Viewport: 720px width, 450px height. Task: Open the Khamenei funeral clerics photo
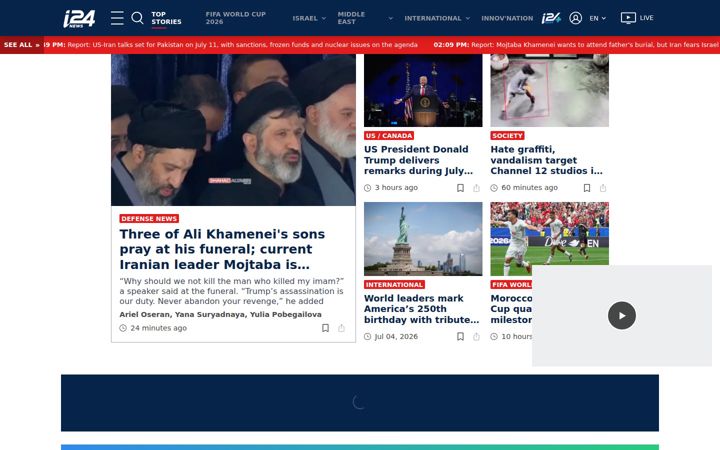coord(233,130)
